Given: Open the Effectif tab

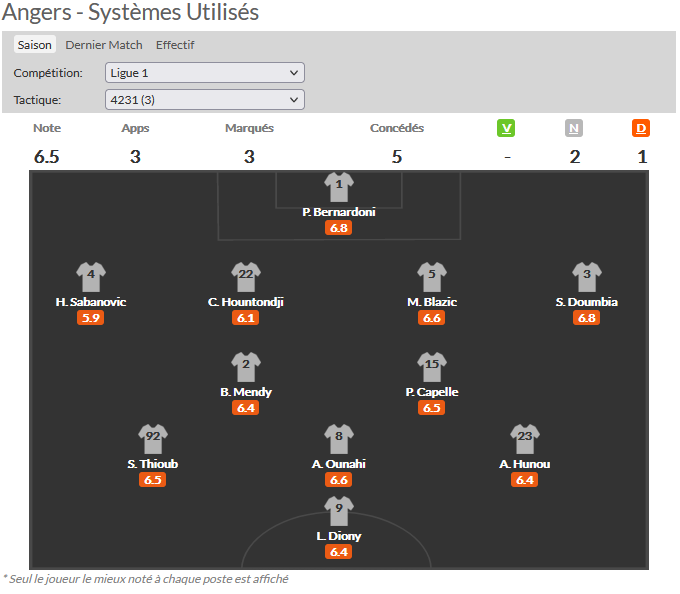Looking at the screenshot, I should pos(175,45).
